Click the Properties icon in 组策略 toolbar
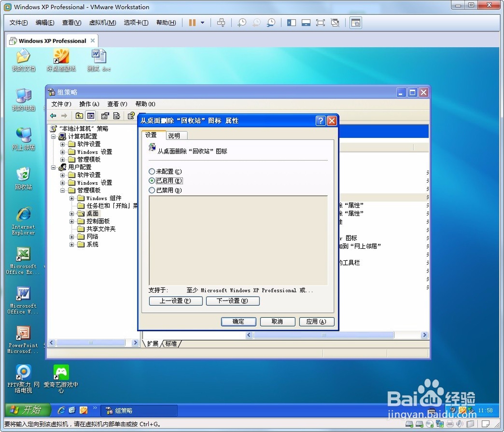 105,116
